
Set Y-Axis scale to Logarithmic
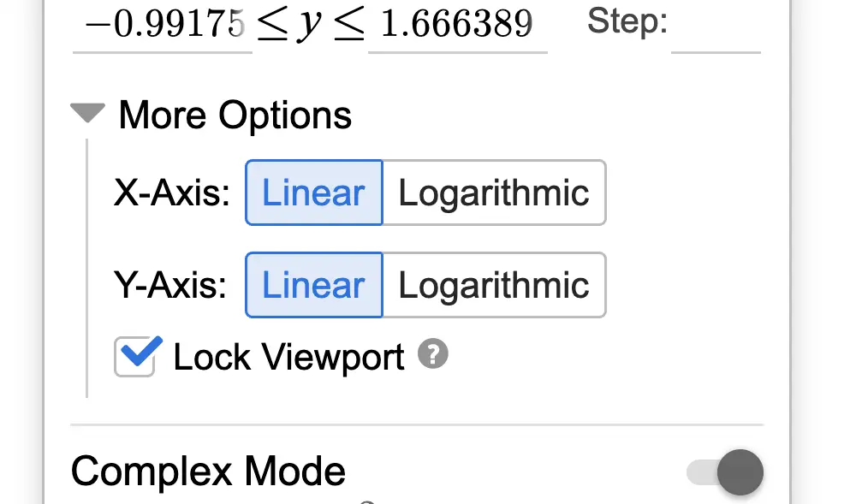[494, 285]
